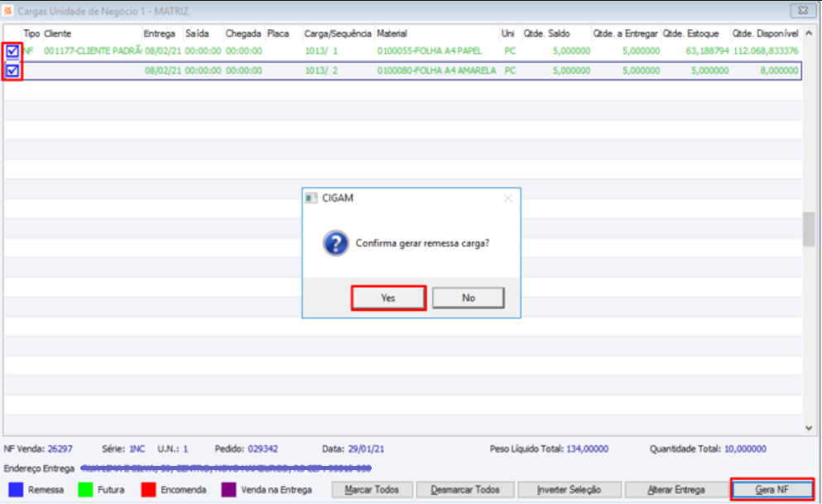Click available quantity 8,000000

[x=779, y=70]
